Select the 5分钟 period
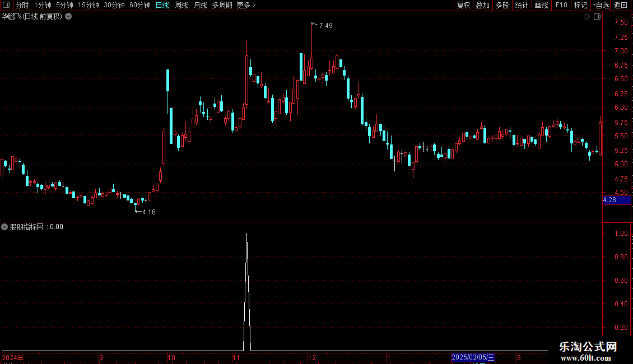 pos(64,5)
